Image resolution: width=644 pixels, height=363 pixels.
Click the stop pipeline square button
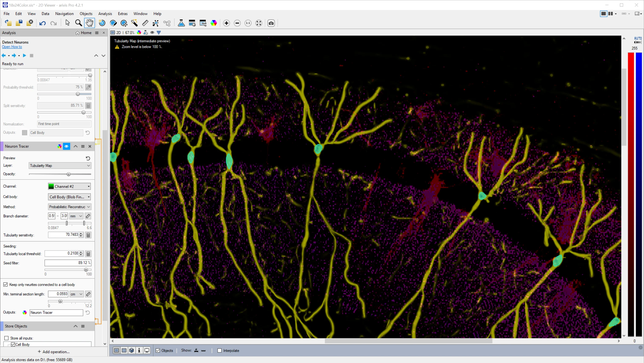pyautogui.click(x=31, y=55)
